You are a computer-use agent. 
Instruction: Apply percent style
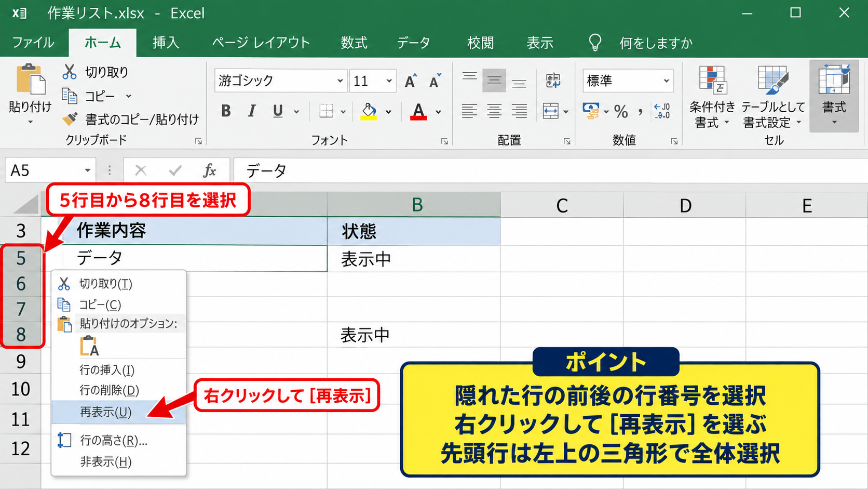click(621, 111)
